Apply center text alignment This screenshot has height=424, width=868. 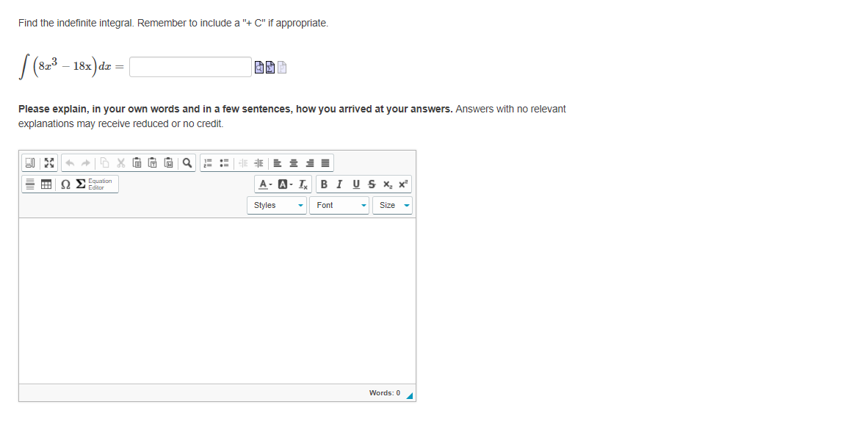[x=294, y=163]
